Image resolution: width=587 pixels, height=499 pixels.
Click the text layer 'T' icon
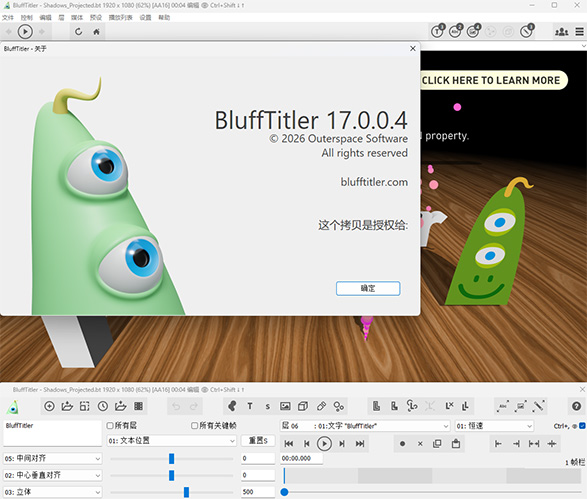250,406
